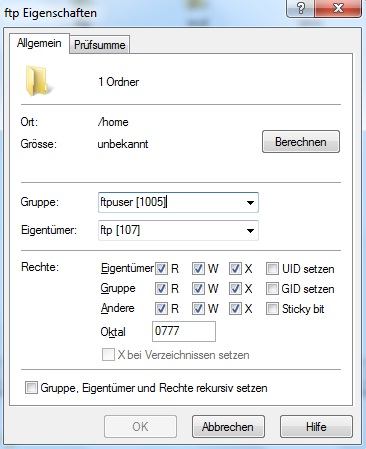This screenshot has height=449, width=366.
Task: Uncheck Eigentümer R permission checkbox
Action: coord(161,269)
